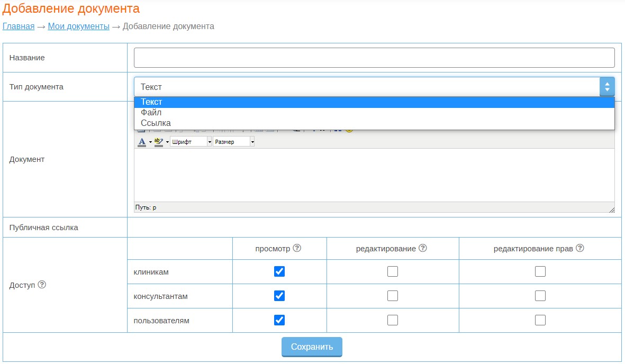The height and width of the screenshot is (364, 625).
Task: Click help icon beside редактирование прав header
Action: coord(580,248)
